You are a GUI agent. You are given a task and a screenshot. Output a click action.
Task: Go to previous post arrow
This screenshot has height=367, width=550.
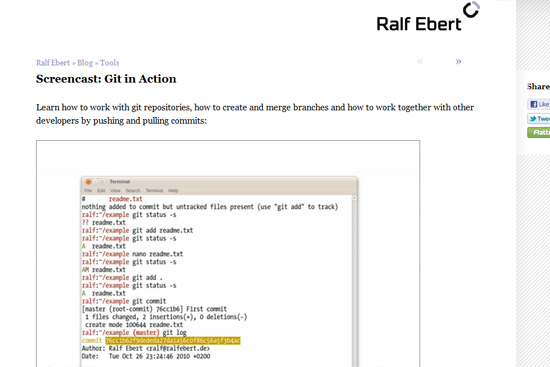click(x=420, y=62)
